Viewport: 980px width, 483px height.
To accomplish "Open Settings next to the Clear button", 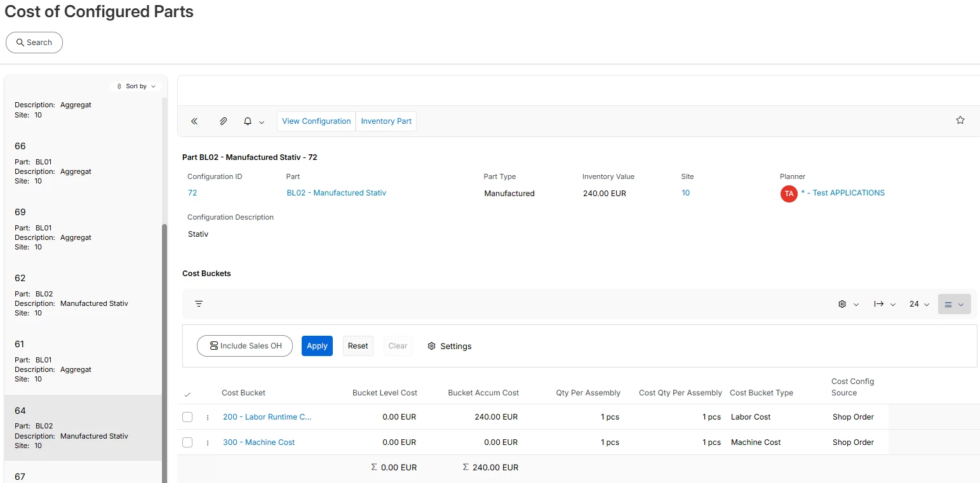I will pyautogui.click(x=450, y=346).
